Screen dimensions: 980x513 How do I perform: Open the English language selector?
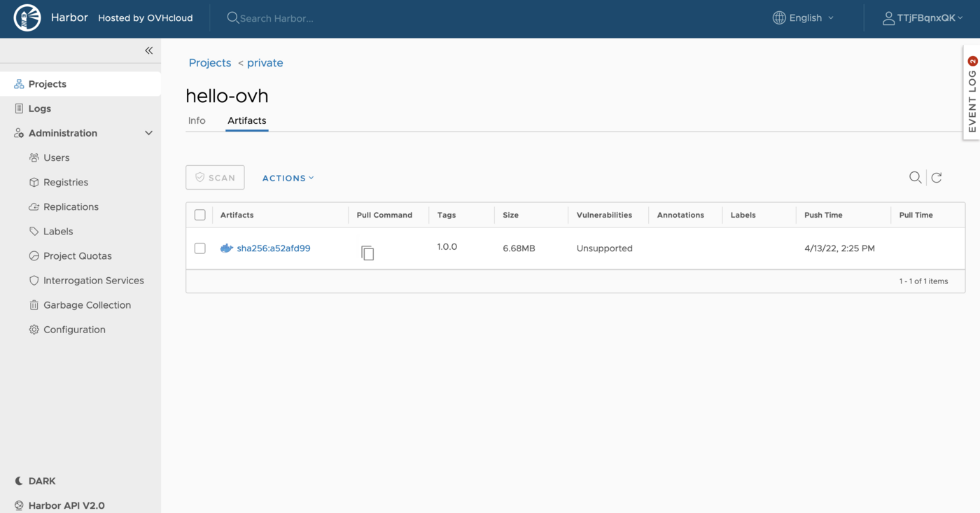coord(802,17)
